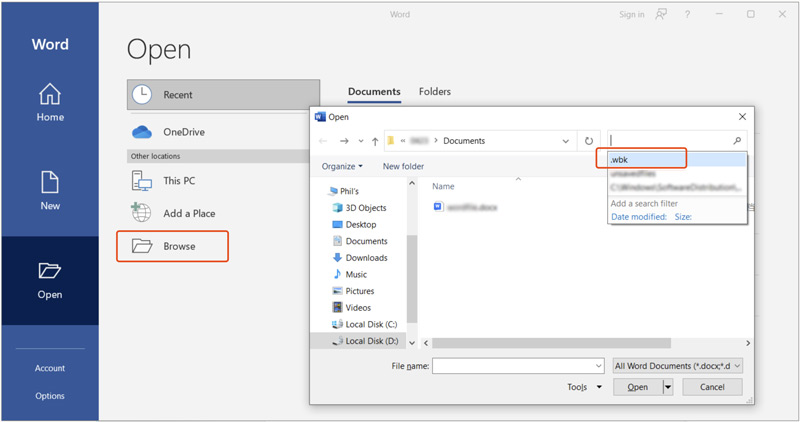Open Videos folder
Image resolution: width=800 pixels, height=422 pixels.
(351, 308)
